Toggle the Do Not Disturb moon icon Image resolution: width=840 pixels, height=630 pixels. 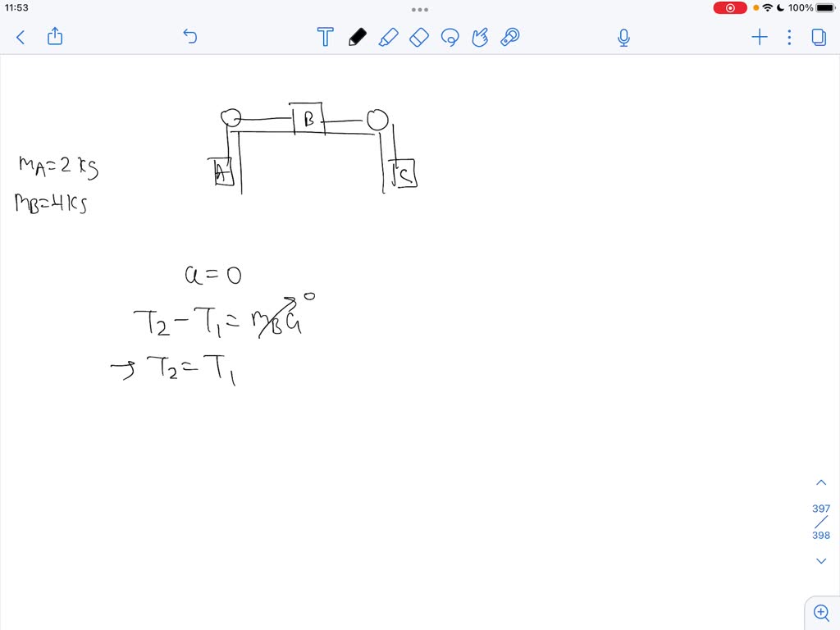click(x=779, y=7)
